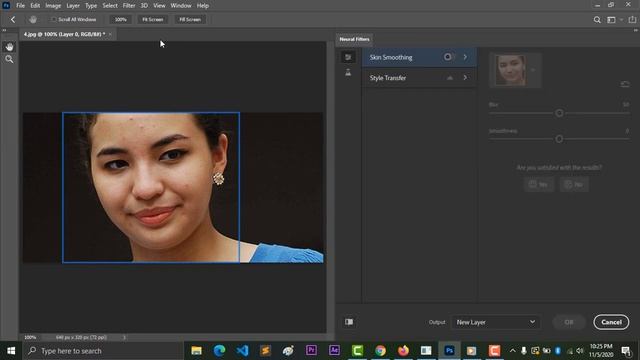Open Sublime Text from taskbar
The image size is (640, 360).
(x=265, y=351)
